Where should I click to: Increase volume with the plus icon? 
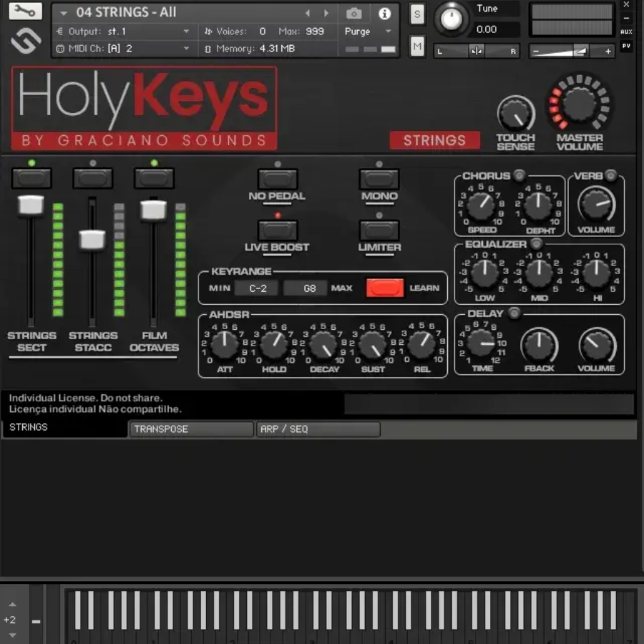pos(608,52)
